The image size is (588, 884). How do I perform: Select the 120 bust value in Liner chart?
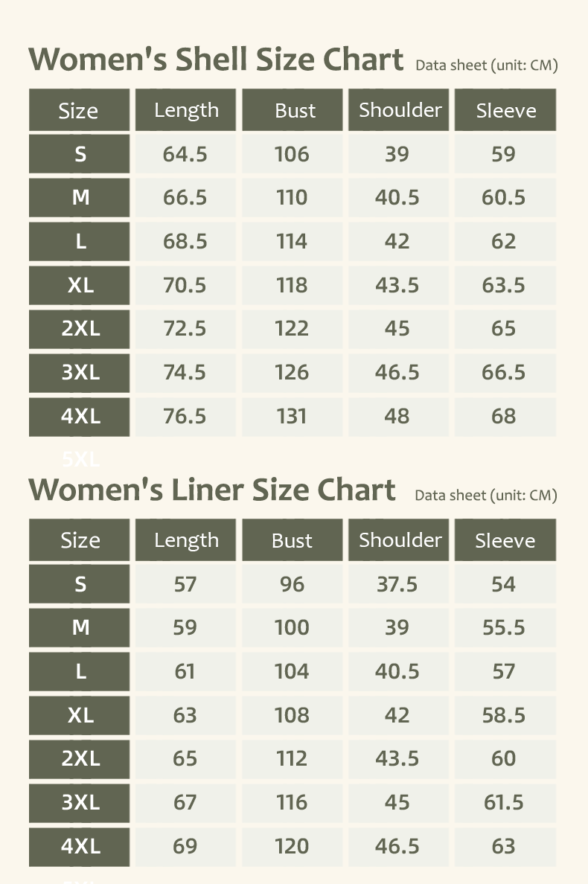(292, 846)
